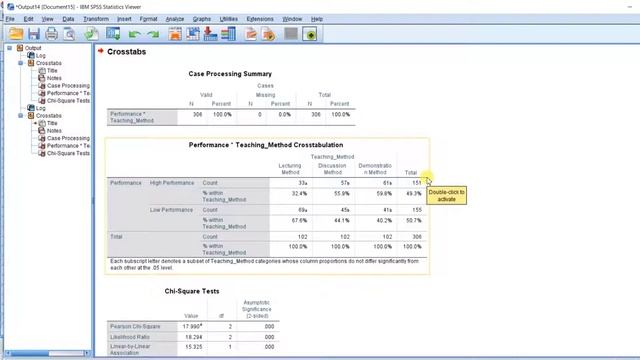Click the 55.9% cell in crosstabulation
The image size is (640, 360).
[342, 193]
